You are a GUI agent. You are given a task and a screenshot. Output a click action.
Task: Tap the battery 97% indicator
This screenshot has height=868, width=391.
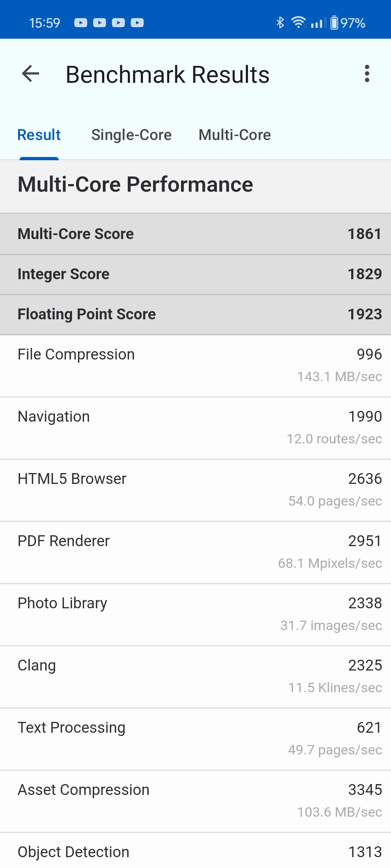pos(348,23)
